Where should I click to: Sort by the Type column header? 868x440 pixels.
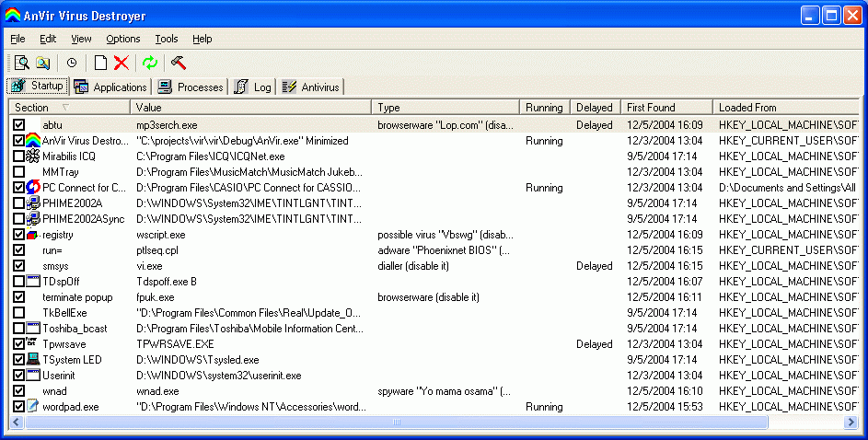point(446,108)
